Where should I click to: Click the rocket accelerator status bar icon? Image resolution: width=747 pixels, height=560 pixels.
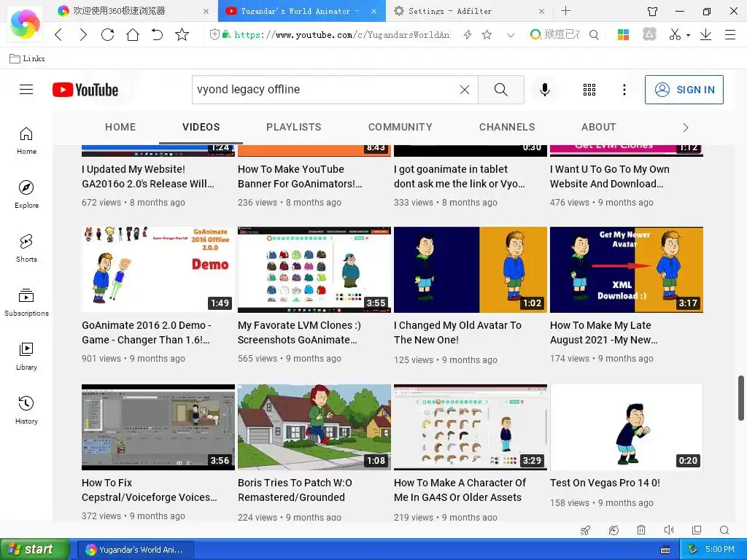[x=586, y=530]
